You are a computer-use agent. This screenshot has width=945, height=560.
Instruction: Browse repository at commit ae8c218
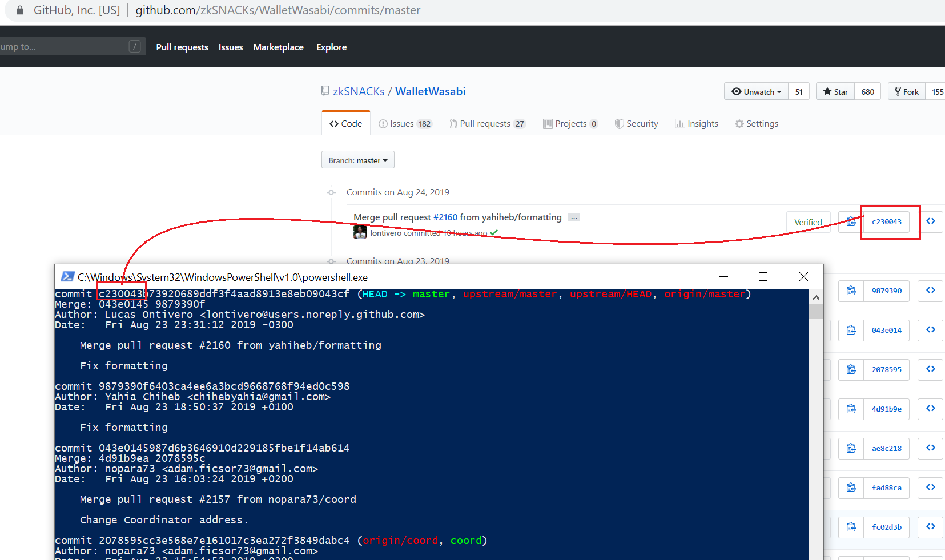tap(931, 448)
